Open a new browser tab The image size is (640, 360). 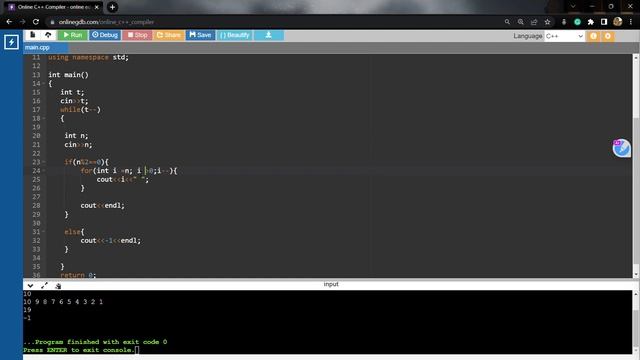112,7
